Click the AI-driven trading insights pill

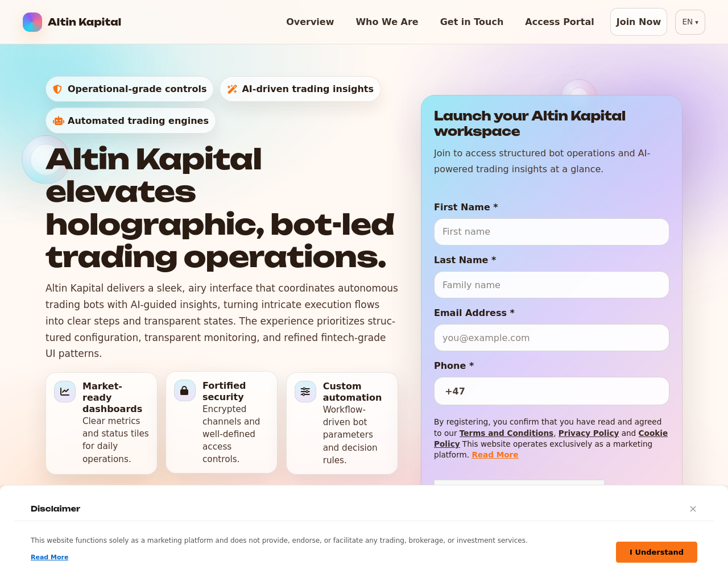click(300, 89)
